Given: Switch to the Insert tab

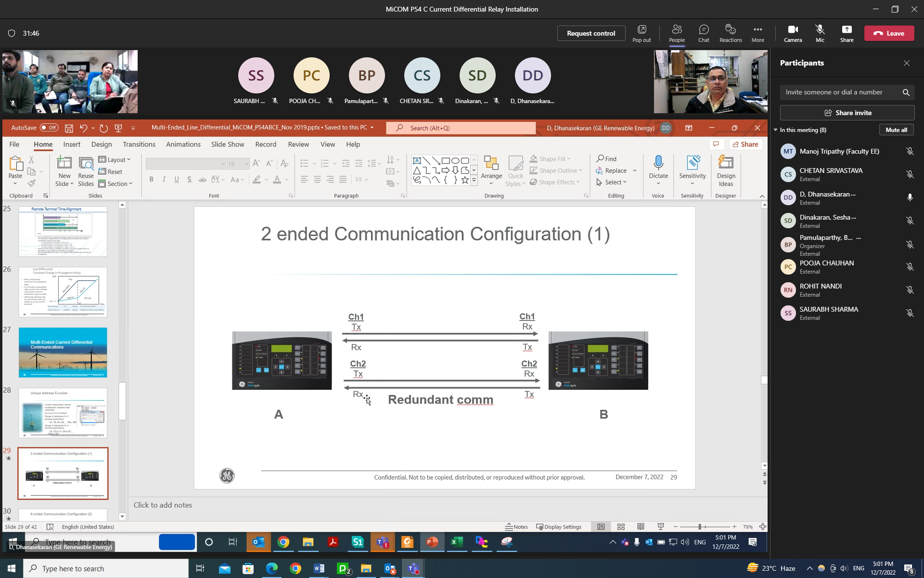Looking at the screenshot, I should click(72, 144).
